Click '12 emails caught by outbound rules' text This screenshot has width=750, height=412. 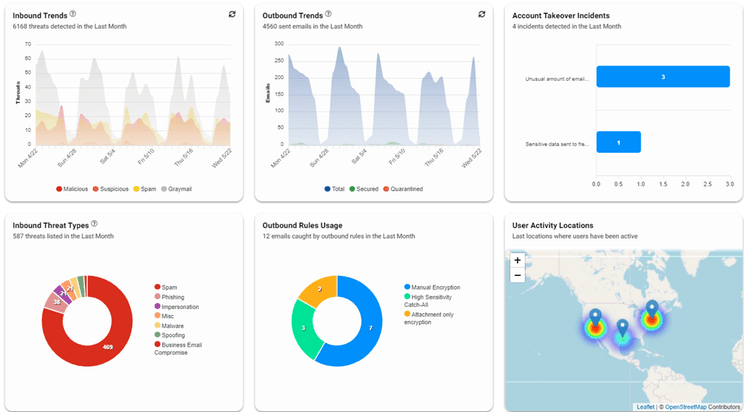pos(339,236)
